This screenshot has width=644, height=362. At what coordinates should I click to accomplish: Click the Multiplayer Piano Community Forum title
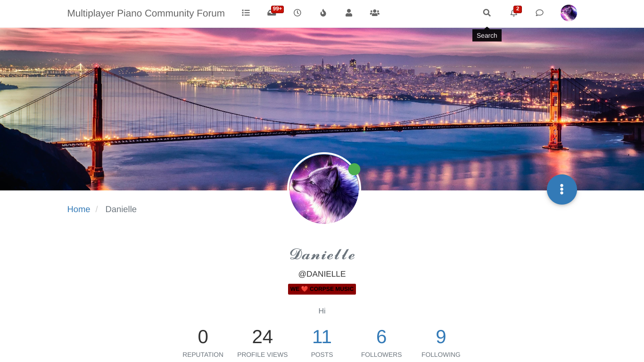pos(146,13)
